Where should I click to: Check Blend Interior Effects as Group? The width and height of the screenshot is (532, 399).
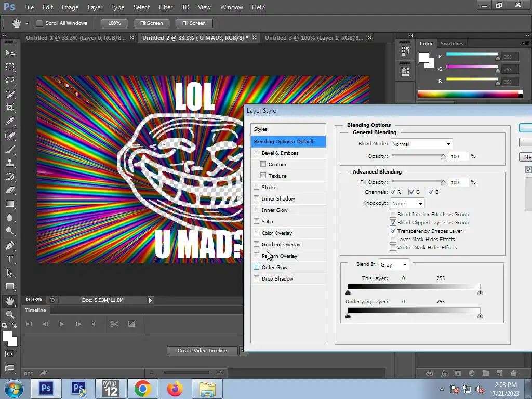(x=393, y=215)
